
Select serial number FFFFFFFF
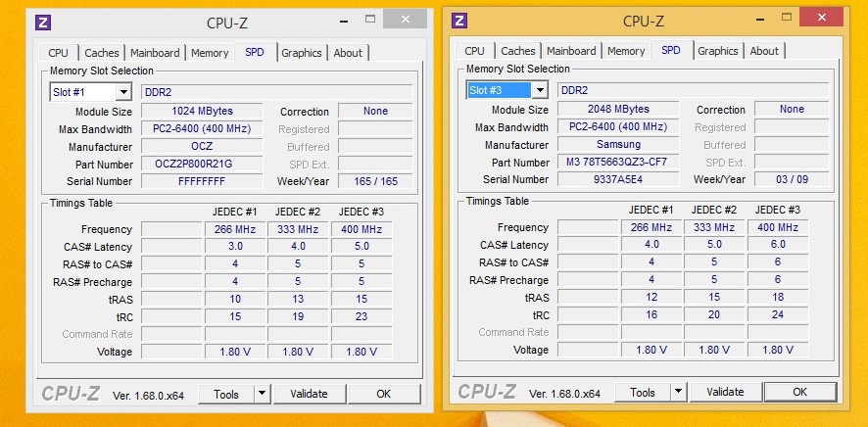[x=202, y=181]
